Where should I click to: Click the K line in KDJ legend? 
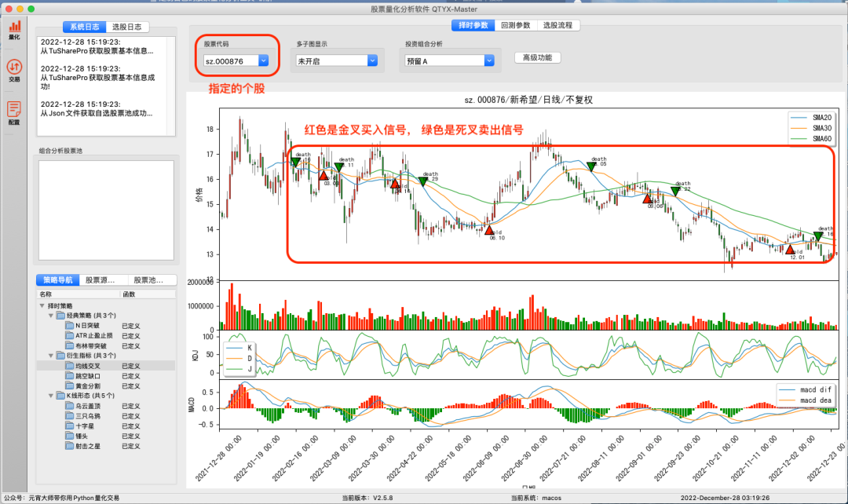239,348
